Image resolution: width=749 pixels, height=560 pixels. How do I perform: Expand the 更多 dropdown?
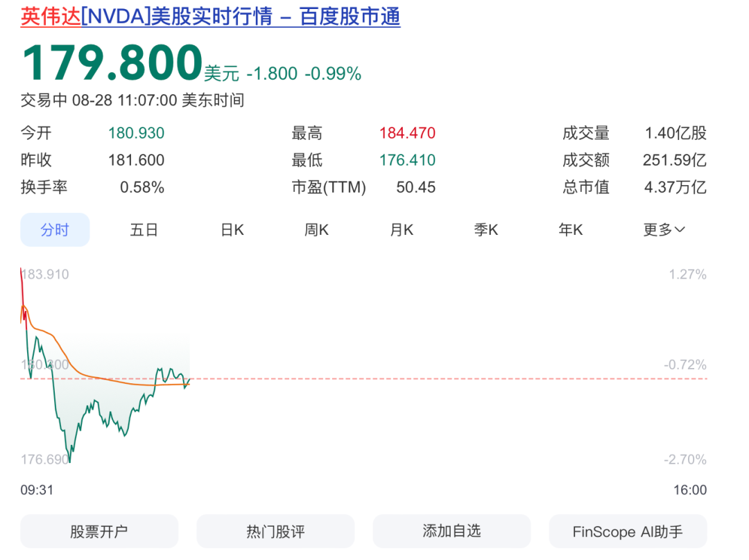tap(663, 230)
